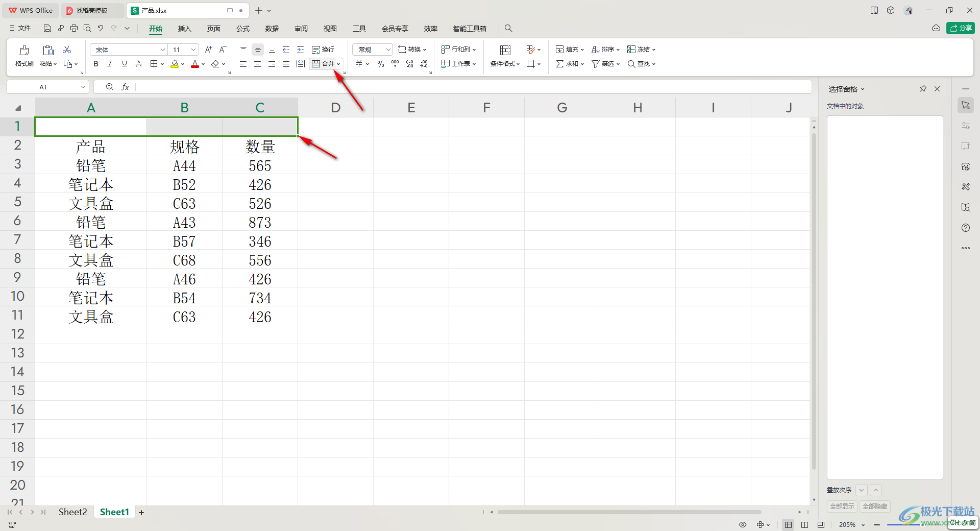Pin the selection pane
The height and width of the screenshot is (531, 980).
tap(923, 89)
